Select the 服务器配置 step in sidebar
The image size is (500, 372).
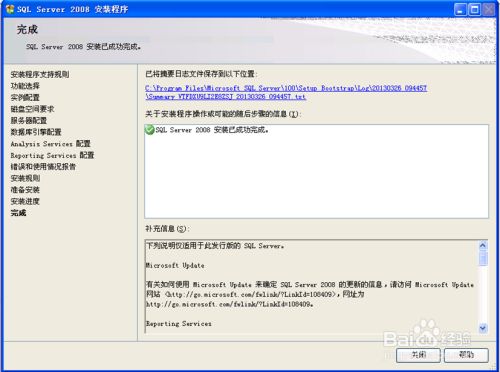click(x=29, y=120)
